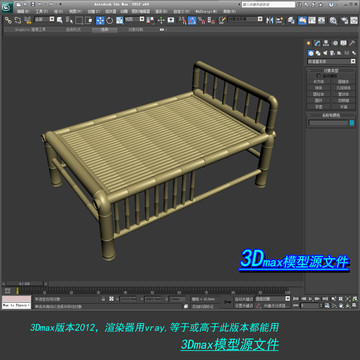Screen dimensions: 360x360
Task: Click the Set Key button (设置关键点)
Action: pos(244,306)
